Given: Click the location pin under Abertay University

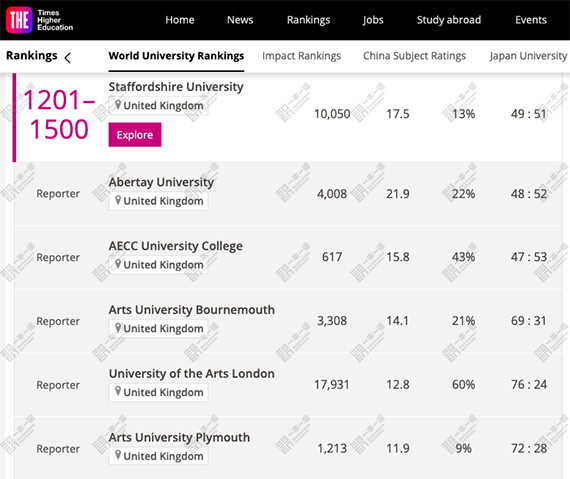Looking at the screenshot, I should (x=118, y=200).
